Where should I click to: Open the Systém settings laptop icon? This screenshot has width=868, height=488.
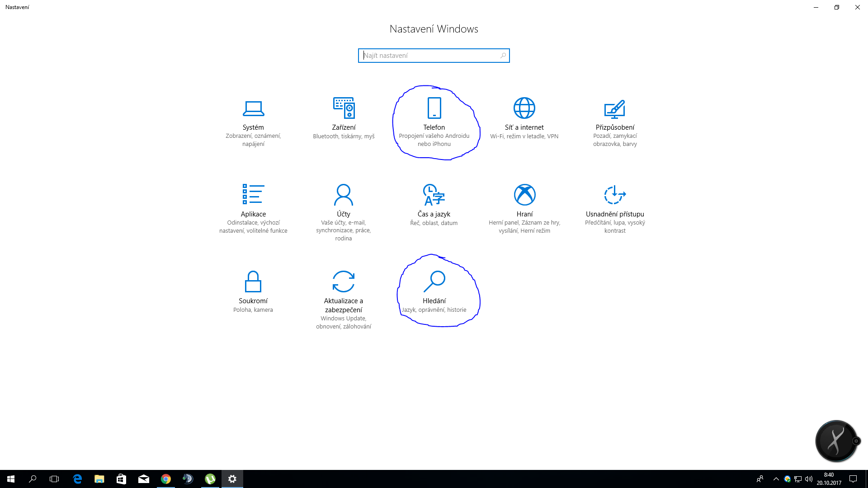(x=253, y=108)
